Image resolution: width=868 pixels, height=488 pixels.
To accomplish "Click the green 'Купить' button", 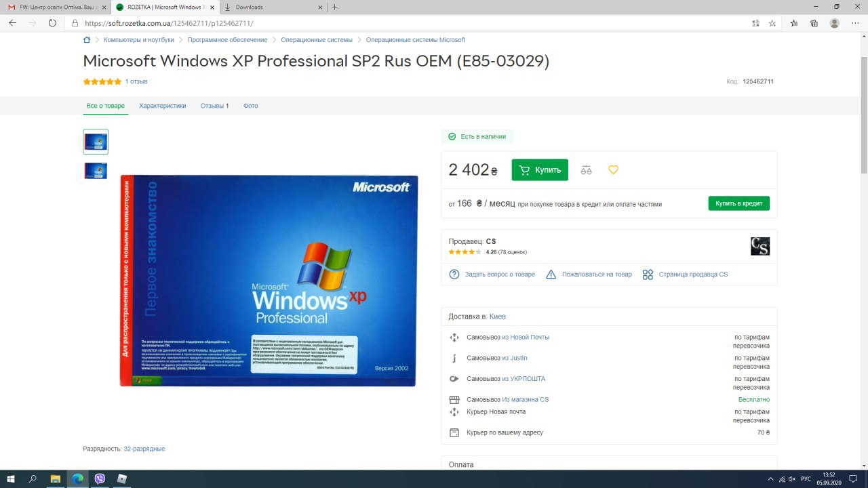I will coord(540,170).
